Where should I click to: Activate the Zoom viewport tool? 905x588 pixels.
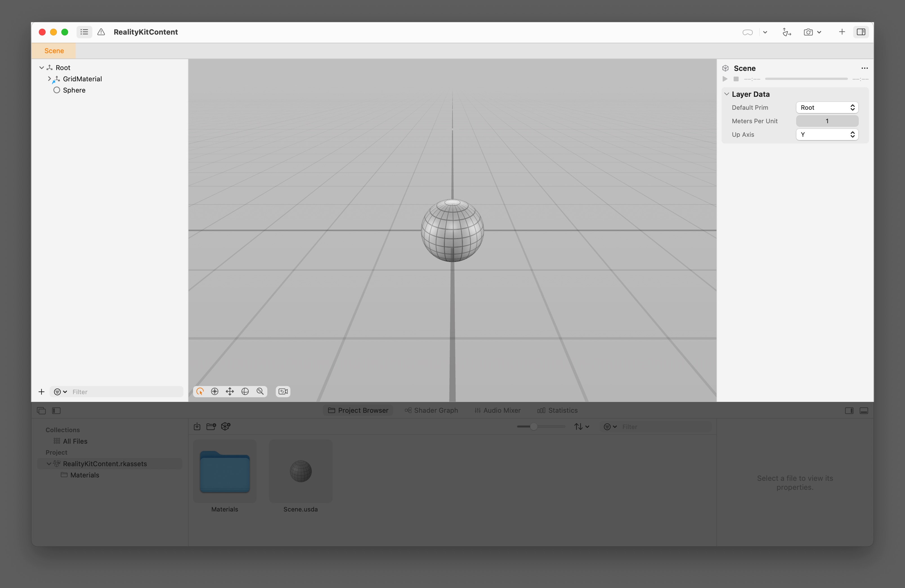(x=260, y=392)
